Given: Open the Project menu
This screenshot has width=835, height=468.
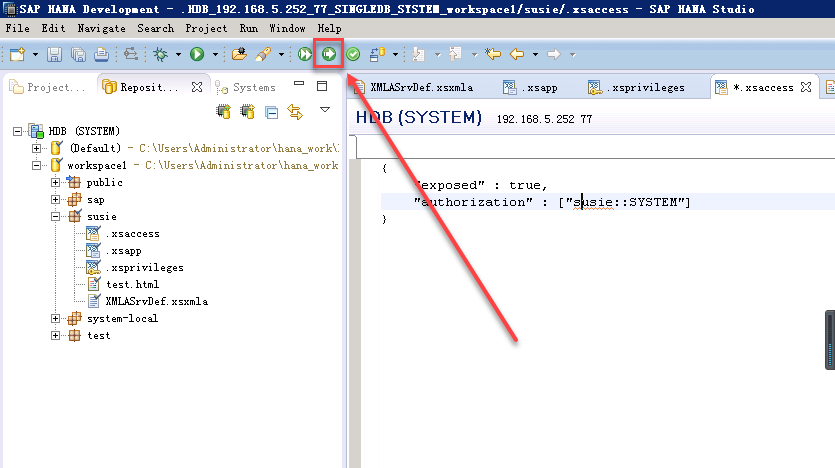Looking at the screenshot, I should (x=206, y=28).
